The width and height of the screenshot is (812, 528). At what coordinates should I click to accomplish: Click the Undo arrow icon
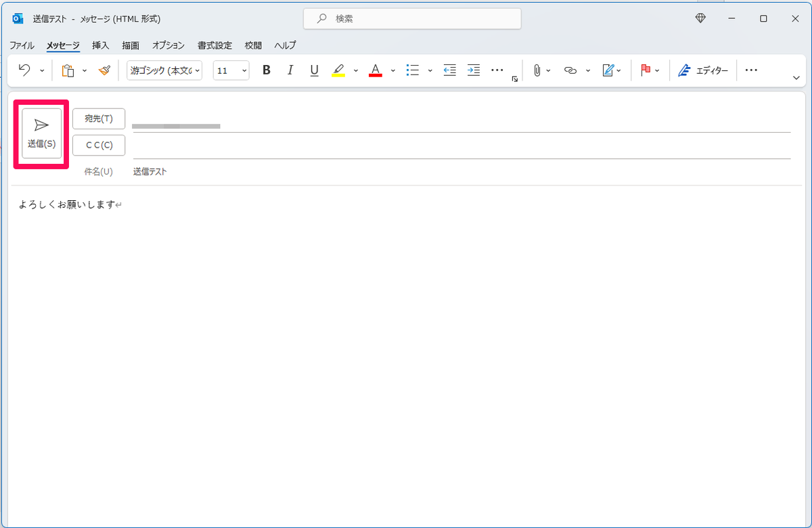coord(24,70)
